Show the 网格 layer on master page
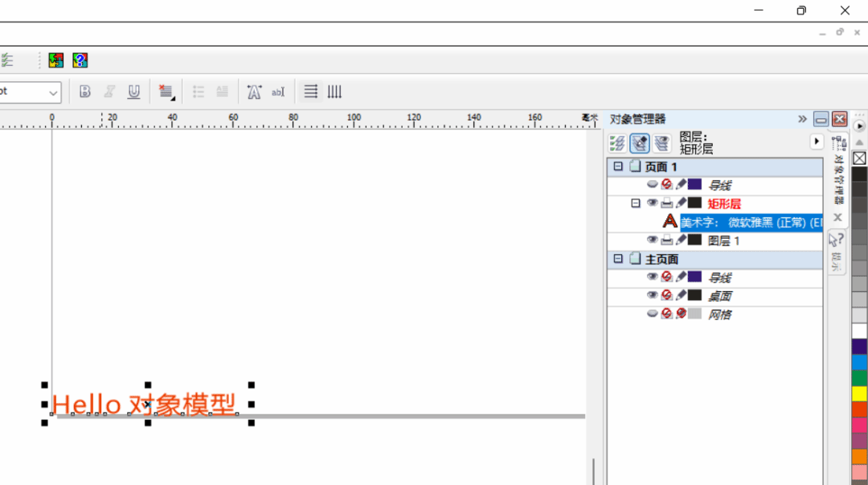The image size is (868, 485). (x=653, y=314)
